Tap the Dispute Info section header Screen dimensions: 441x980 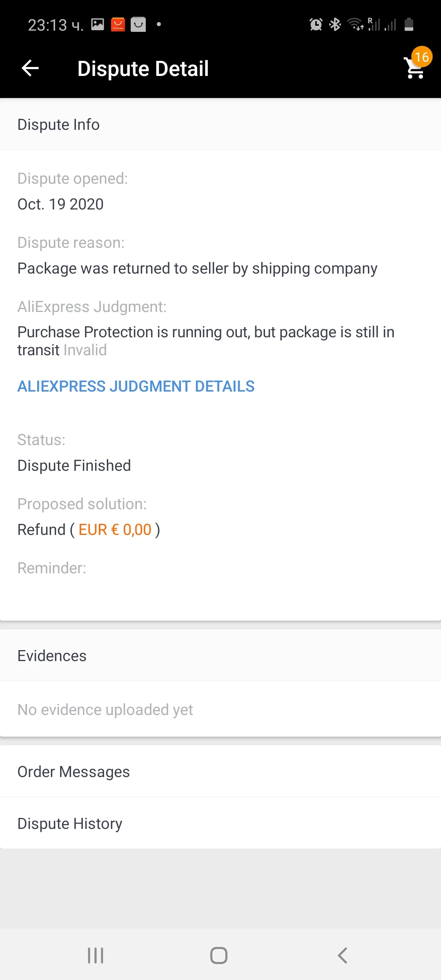point(58,125)
